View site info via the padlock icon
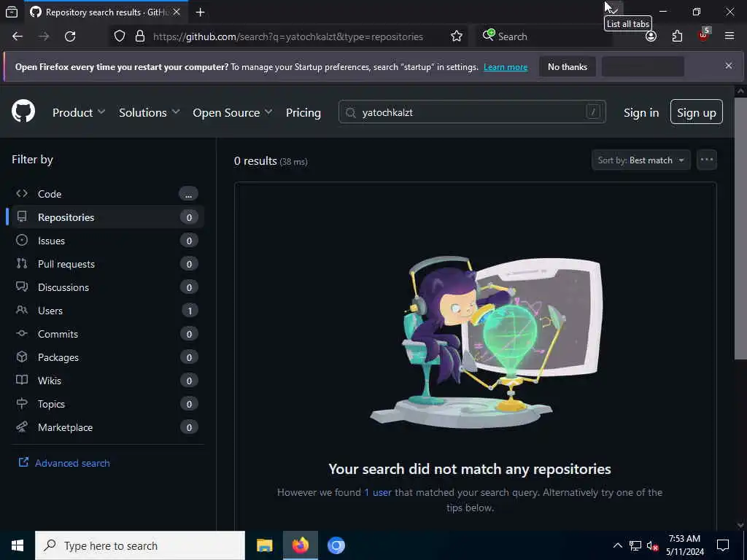This screenshot has height=560, width=747. [139, 36]
